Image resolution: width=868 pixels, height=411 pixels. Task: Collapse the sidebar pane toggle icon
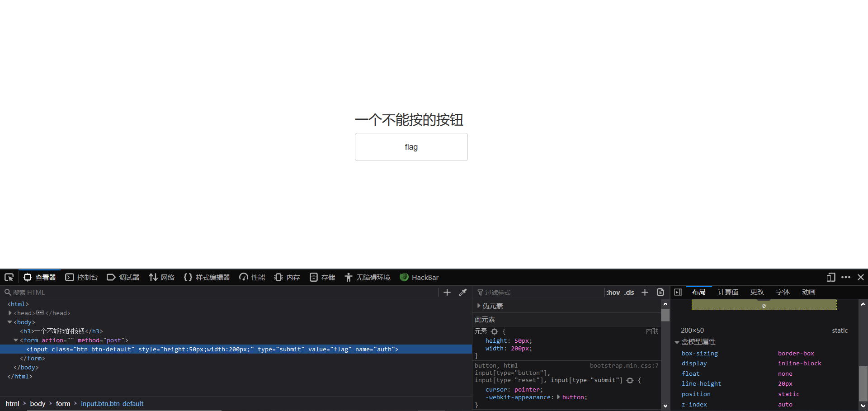(x=678, y=292)
